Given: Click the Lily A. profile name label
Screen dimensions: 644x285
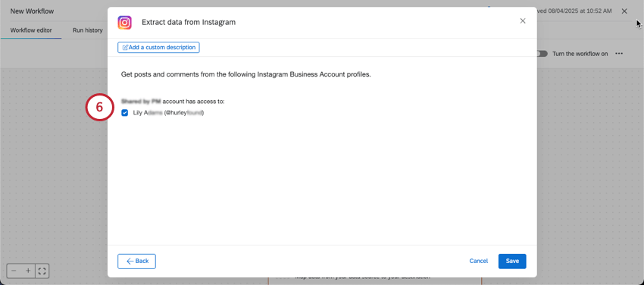Looking at the screenshot, I should pyautogui.click(x=168, y=113).
